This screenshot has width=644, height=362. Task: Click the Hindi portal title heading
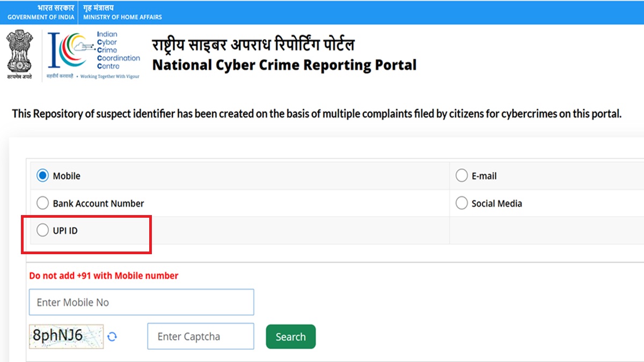[x=253, y=45]
